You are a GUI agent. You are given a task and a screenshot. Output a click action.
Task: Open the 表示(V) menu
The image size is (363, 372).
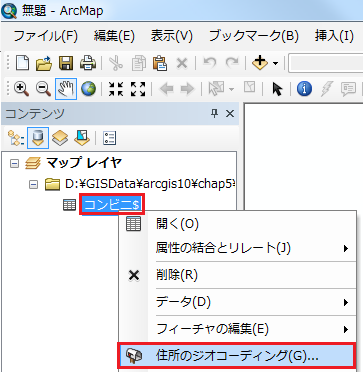172,36
